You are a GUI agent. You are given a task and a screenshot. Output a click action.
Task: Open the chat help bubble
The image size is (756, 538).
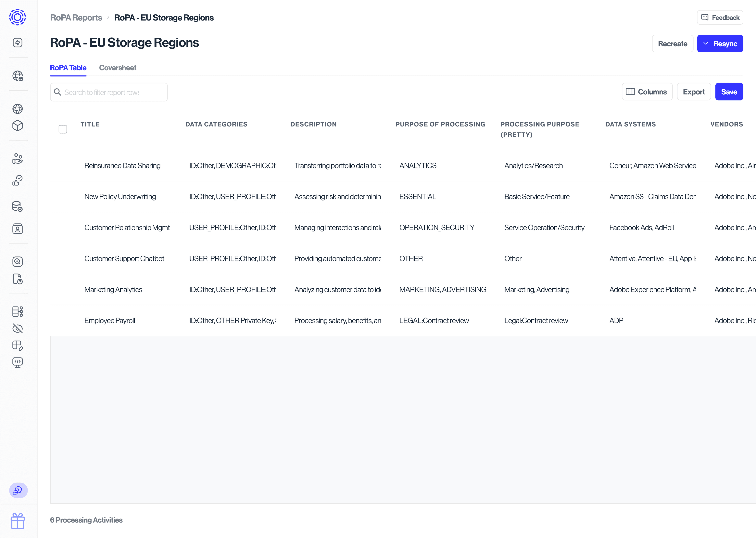pyautogui.click(x=18, y=491)
